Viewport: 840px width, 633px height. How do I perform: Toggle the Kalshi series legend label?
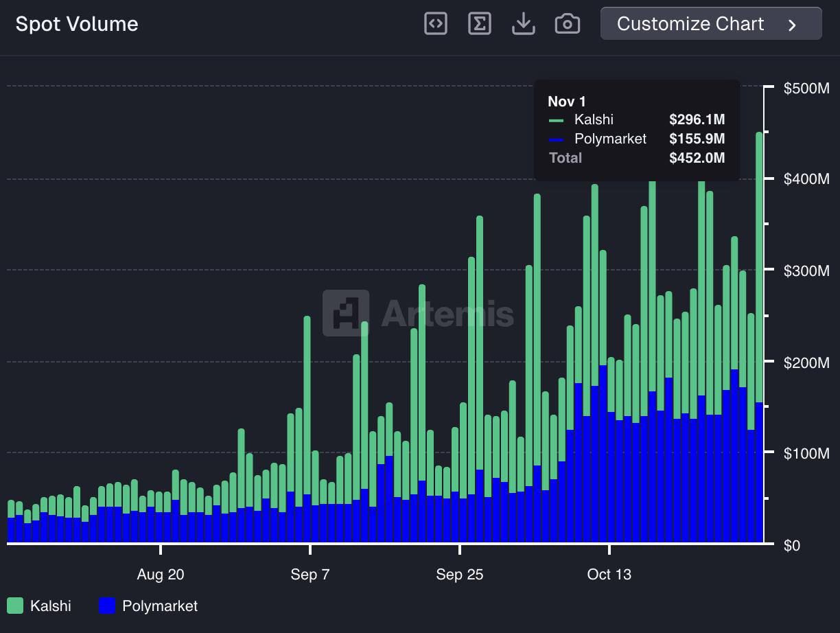50,606
